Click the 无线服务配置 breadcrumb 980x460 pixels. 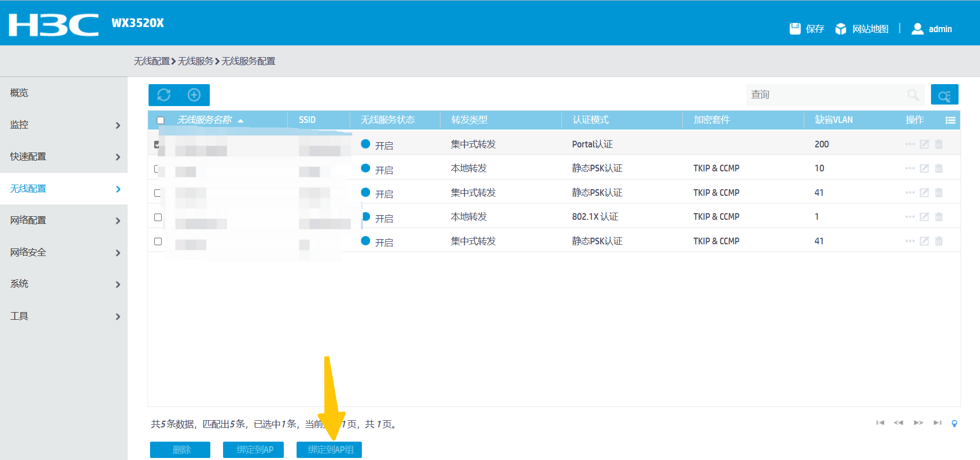pyautogui.click(x=248, y=61)
